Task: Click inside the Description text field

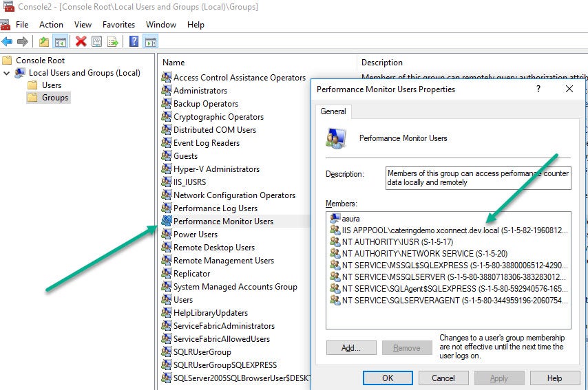Action: click(478, 178)
